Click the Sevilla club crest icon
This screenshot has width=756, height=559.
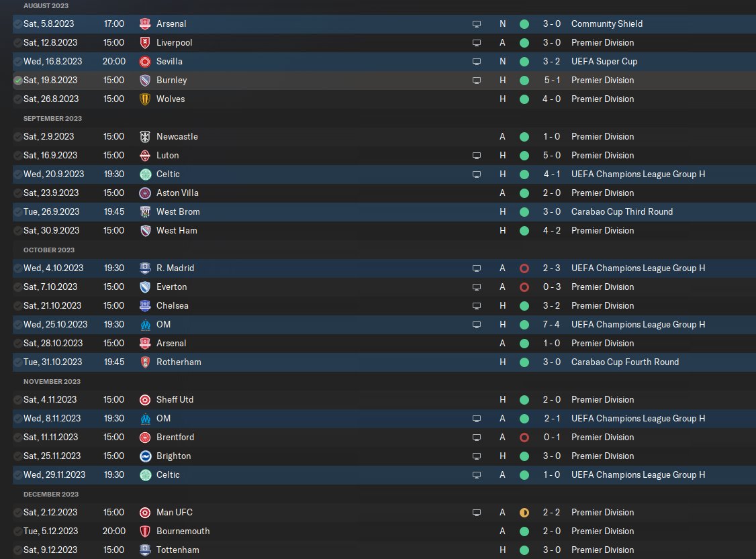(144, 61)
